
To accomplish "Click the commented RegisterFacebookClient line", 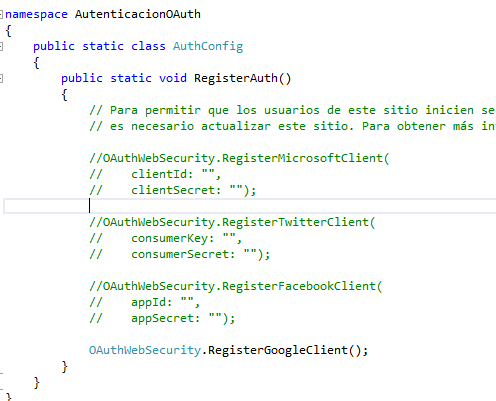I will (x=236, y=286).
